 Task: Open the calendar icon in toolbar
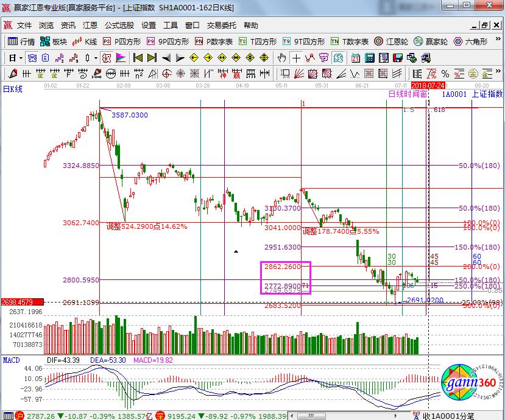click(355, 58)
